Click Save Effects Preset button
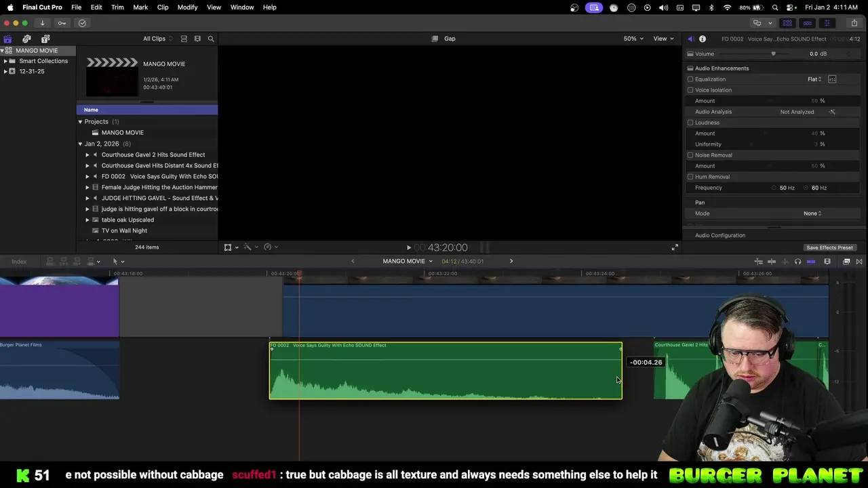This screenshot has width=868, height=488. click(829, 247)
